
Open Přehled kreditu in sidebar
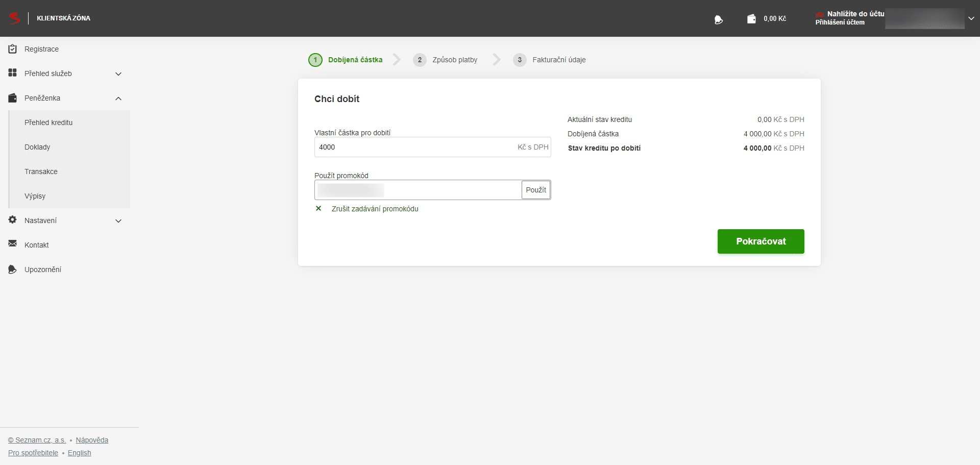coord(48,123)
